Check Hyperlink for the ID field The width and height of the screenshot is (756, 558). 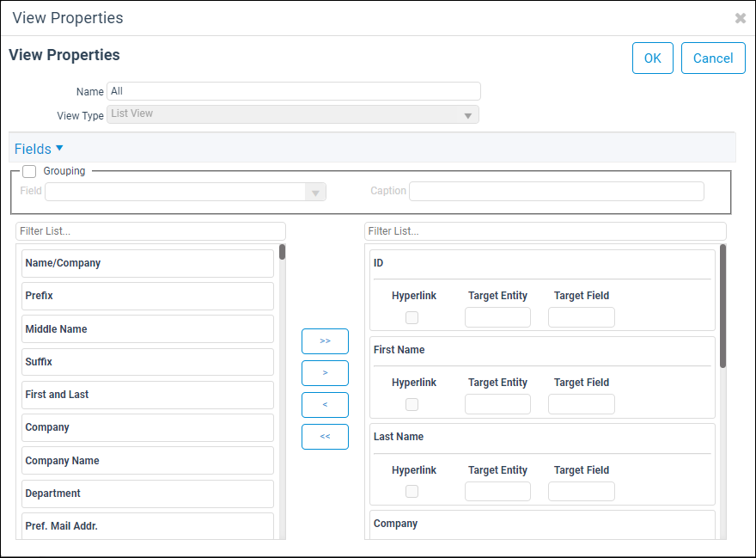(x=412, y=317)
